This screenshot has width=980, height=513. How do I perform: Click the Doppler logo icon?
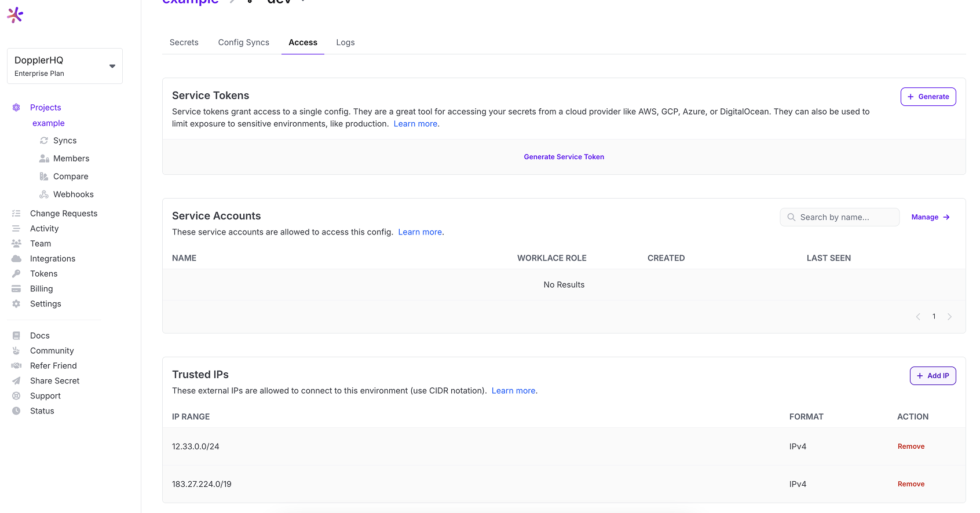15,15
